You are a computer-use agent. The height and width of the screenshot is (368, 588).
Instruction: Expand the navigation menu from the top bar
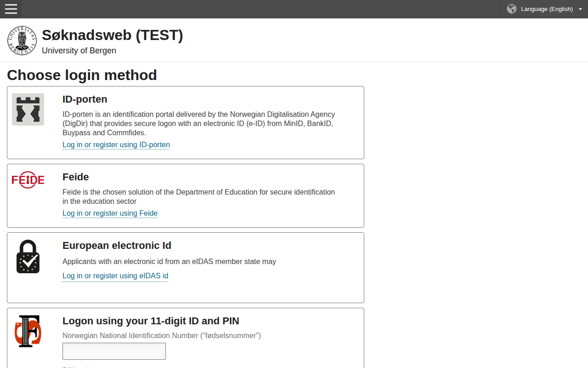coord(11,9)
